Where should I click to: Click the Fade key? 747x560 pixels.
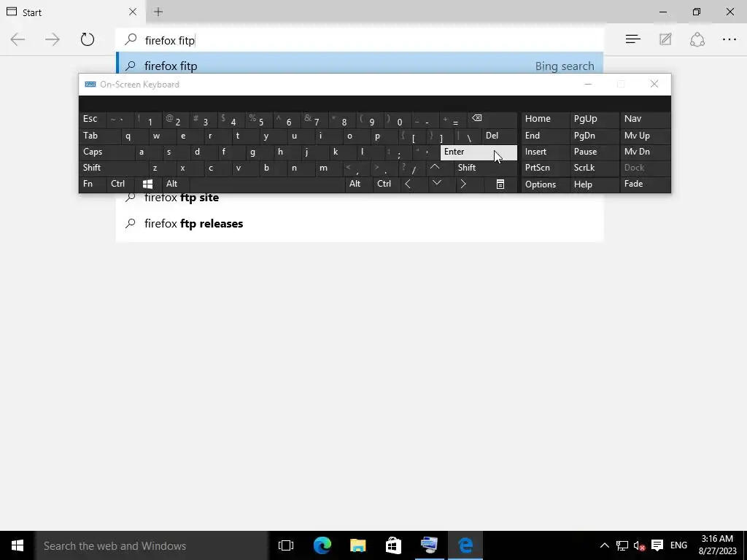coord(645,184)
